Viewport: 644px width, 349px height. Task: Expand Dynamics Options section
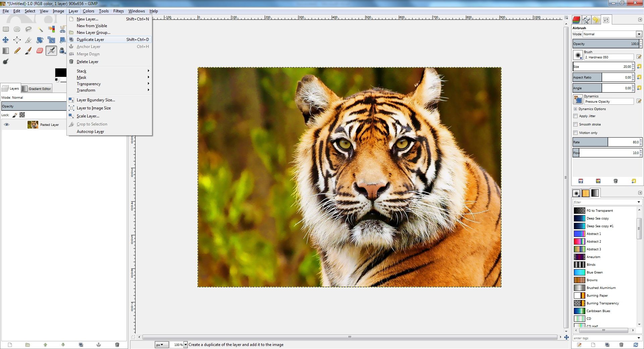576,109
